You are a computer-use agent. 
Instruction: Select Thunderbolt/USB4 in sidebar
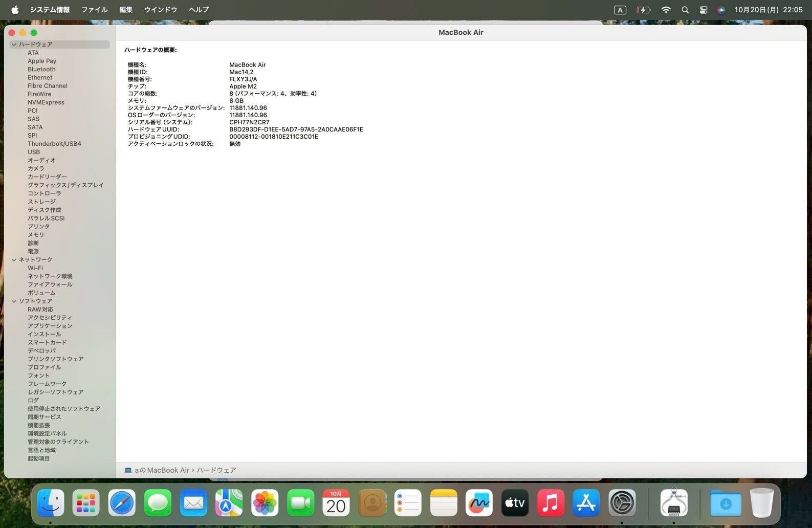click(54, 144)
